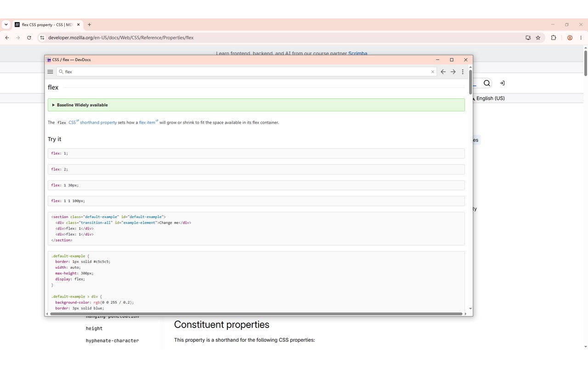The height and width of the screenshot is (368, 588).
Task: Focus the DevDocs search box containing flex
Action: 247,72
